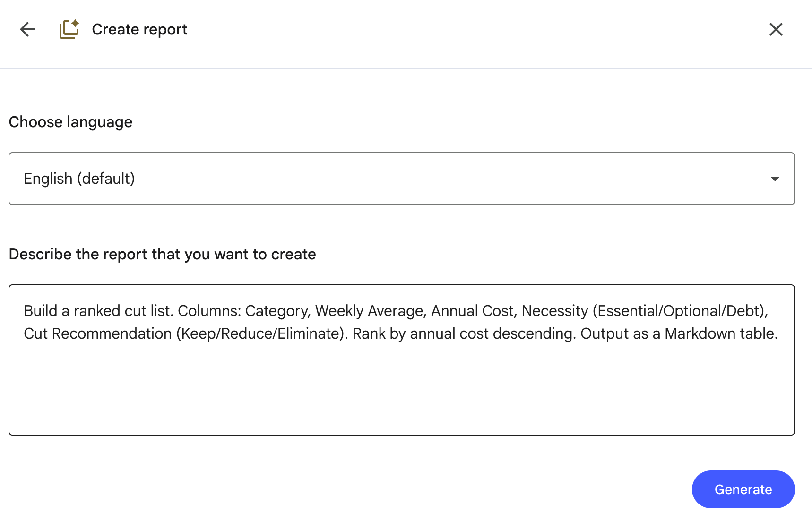Click the Create report sparkle document icon
This screenshot has width=812, height=530.
[69, 29]
